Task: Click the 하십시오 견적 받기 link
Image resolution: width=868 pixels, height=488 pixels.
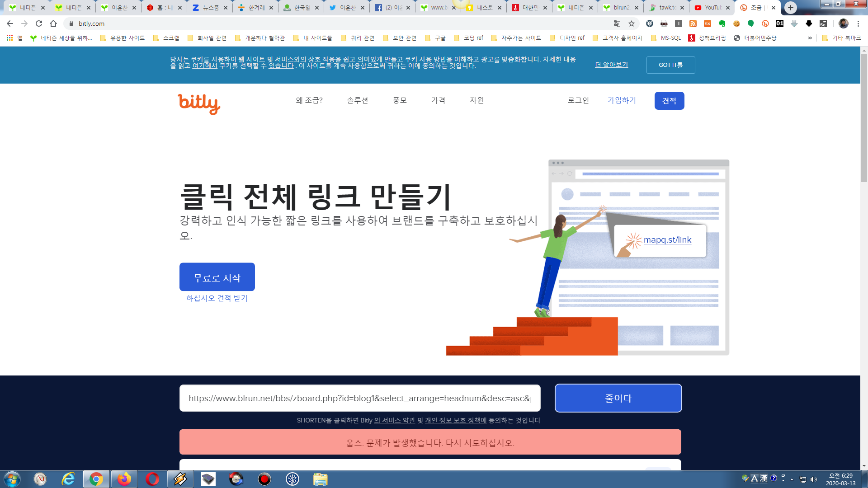Action: tap(217, 298)
